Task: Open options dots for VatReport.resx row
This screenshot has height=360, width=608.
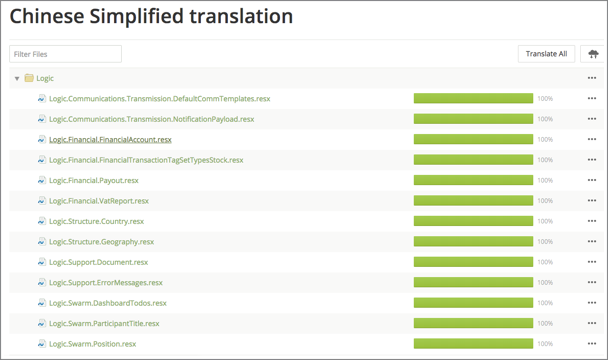Action: tap(592, 201)
